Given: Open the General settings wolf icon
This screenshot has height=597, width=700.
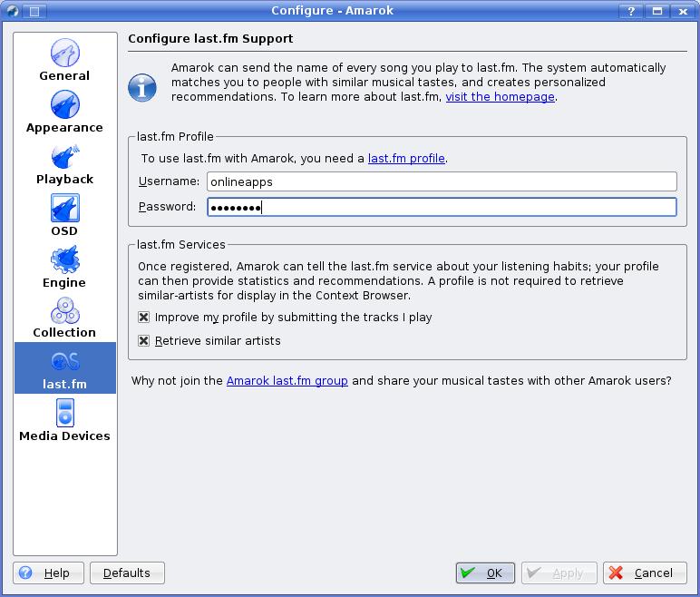Looking at the screenshot, I should (x=64, y=53).
